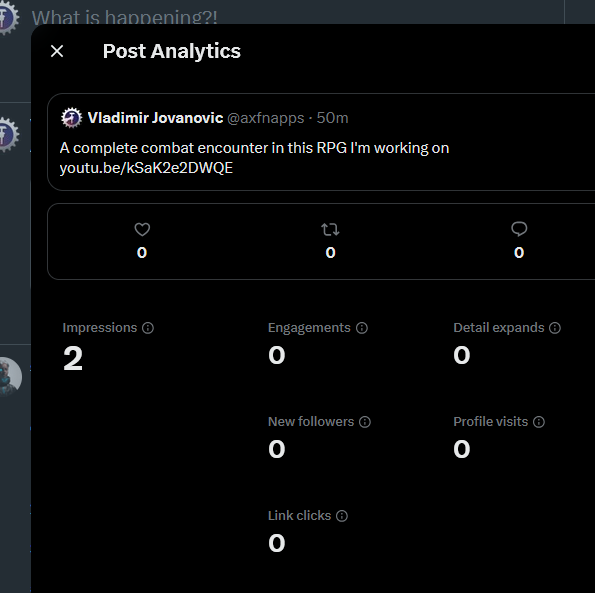Click the Link clicks label
The height and width of the screenshot is (593, 595).
coord(299,516)
